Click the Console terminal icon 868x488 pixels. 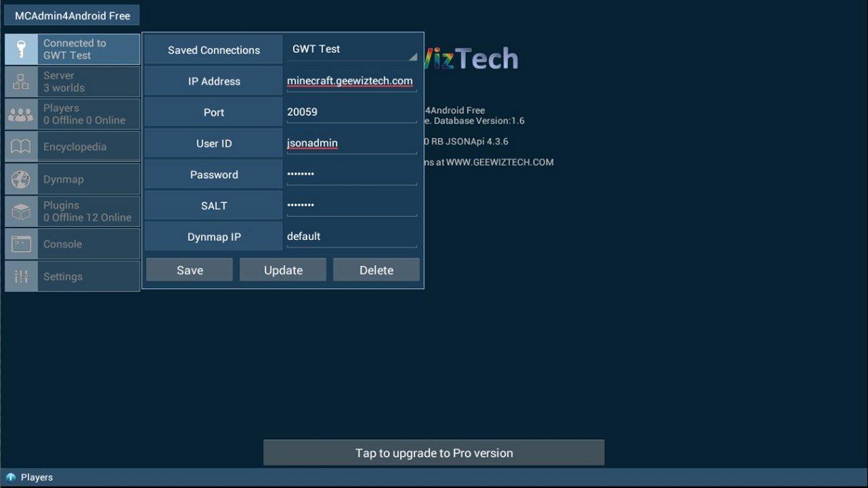21,244
